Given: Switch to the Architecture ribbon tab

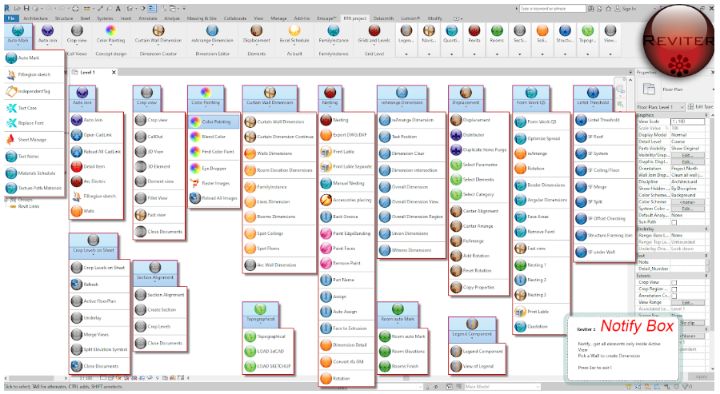Looking at the screenshot, I should [35, 18].
